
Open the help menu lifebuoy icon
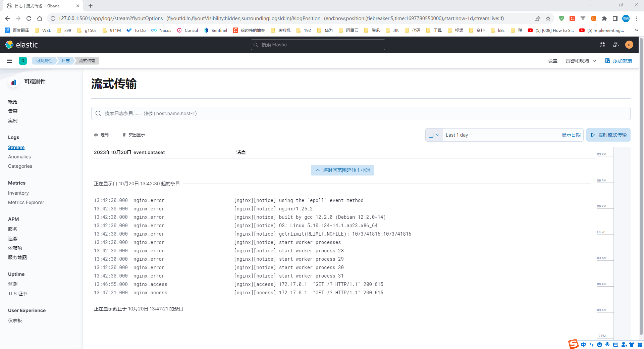(602, 45)
